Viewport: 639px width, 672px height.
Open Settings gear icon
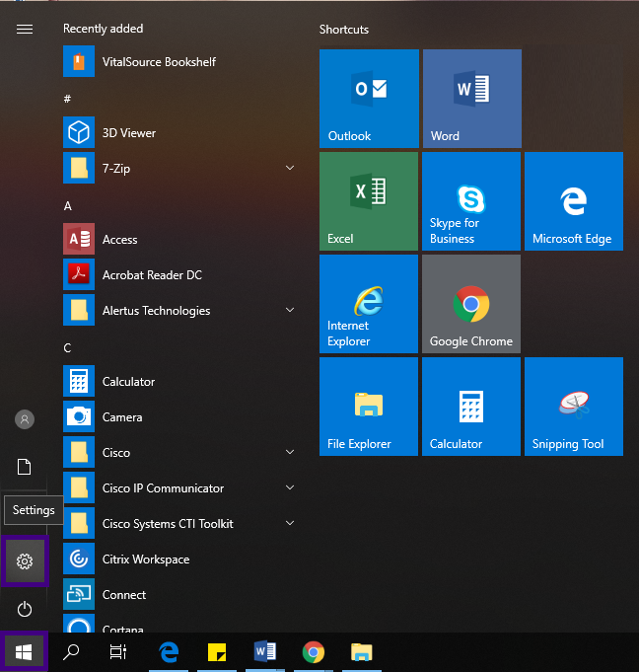25,561
